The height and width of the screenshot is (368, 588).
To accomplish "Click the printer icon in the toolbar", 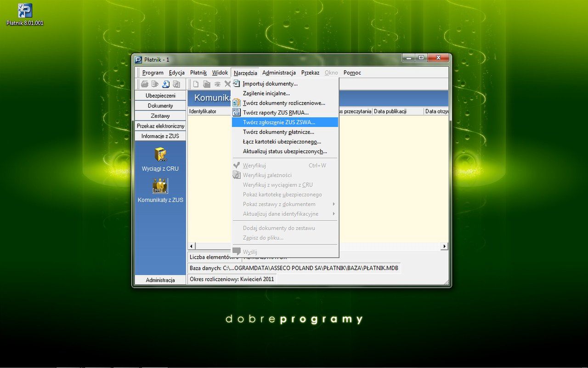I will (145, 84).
